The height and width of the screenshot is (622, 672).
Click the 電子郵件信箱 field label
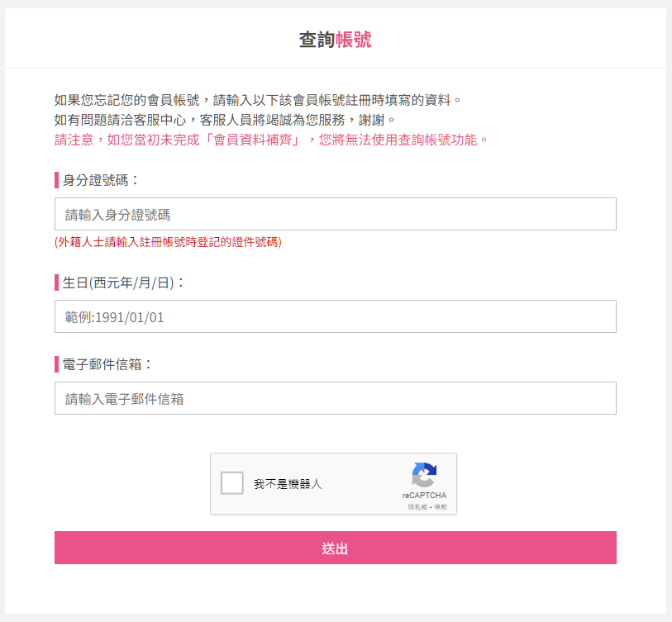pos(107,364)
